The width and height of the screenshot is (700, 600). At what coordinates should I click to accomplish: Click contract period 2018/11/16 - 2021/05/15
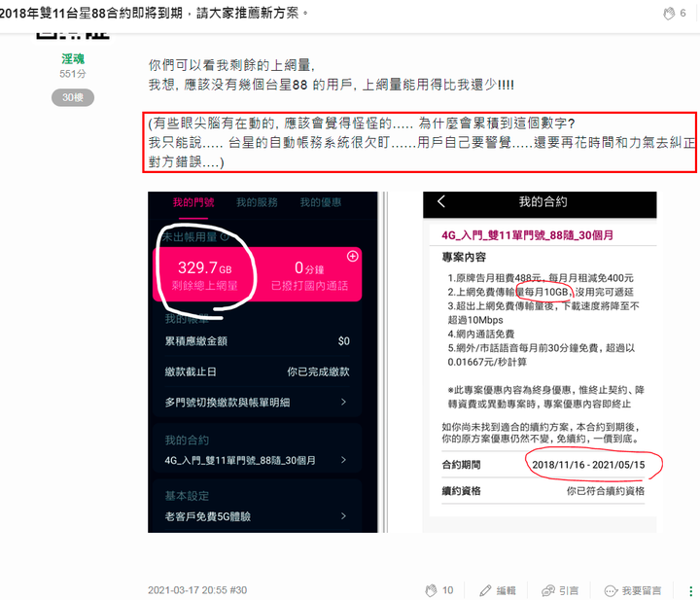(588, 465)
